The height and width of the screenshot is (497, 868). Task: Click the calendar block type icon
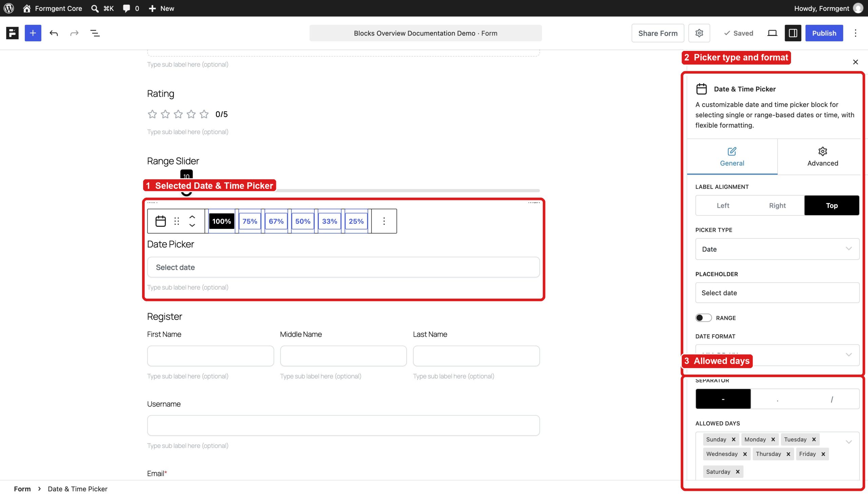tap(160, 221)
